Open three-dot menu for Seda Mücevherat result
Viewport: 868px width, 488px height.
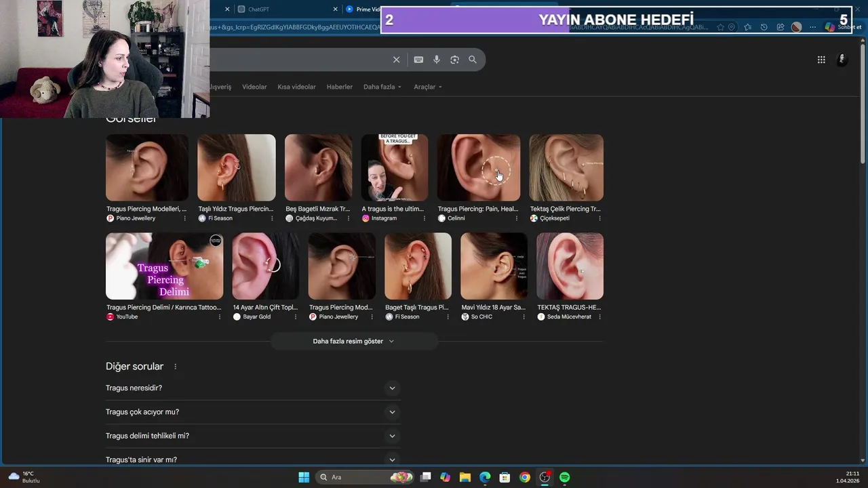point(600,317)
